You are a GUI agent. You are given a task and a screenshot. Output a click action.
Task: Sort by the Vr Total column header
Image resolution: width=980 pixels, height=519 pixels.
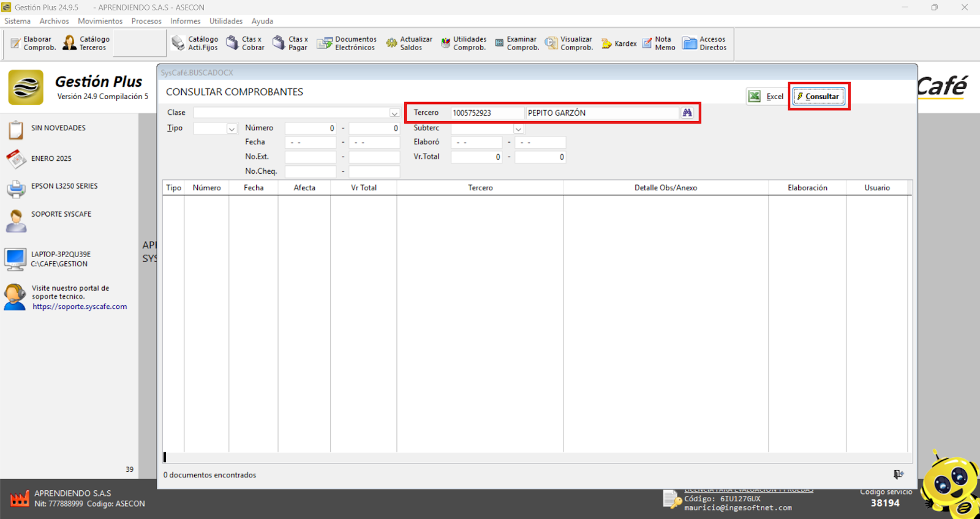click(x=363, y=188)
